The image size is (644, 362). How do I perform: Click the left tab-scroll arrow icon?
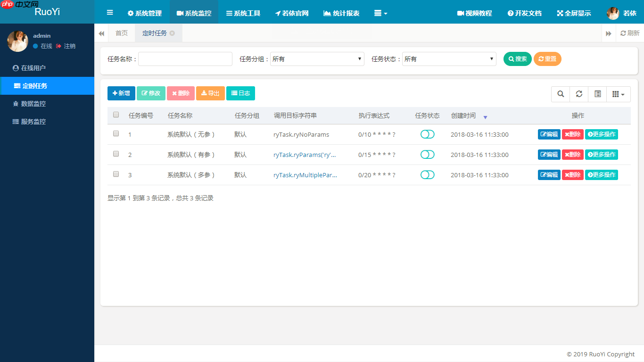pos(101,33)
